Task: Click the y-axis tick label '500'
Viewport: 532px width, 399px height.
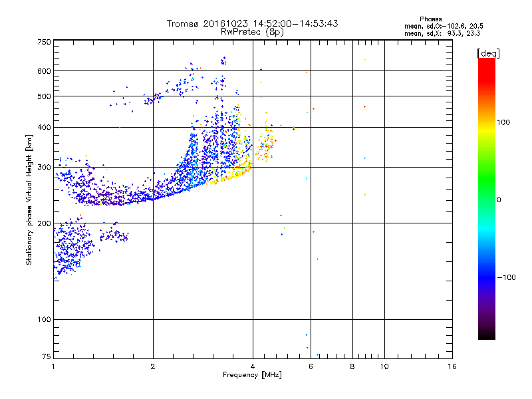Action: pyautogui.click(x=44, y=96)
